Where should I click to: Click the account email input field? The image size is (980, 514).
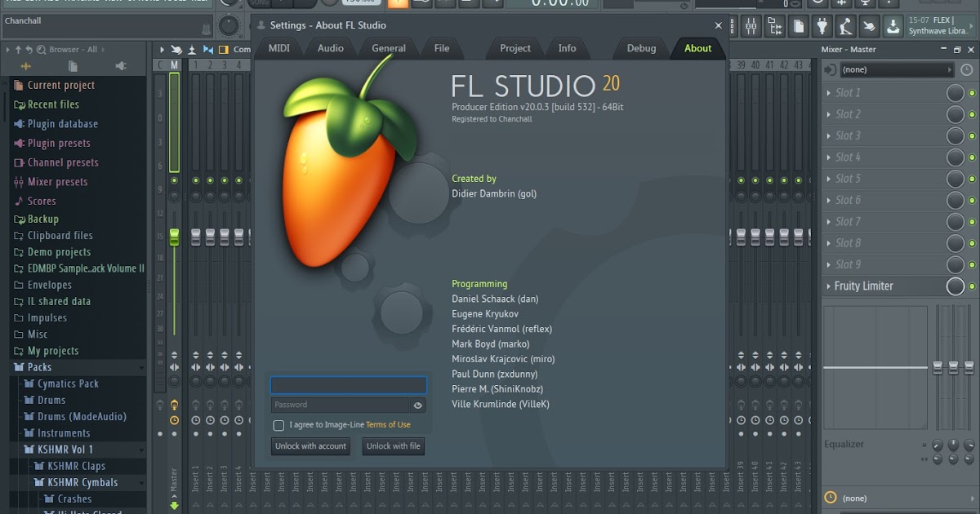349,385
